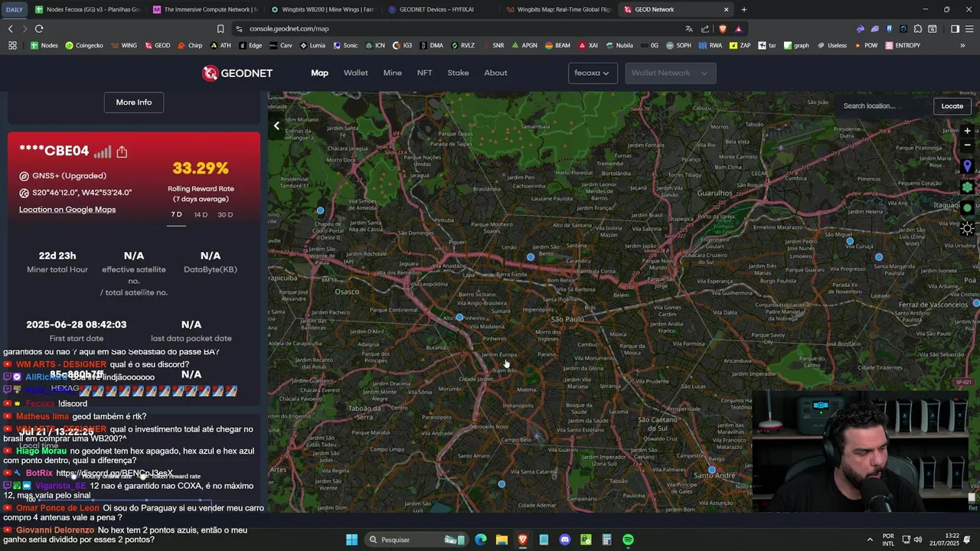
Task: Open Spotify from taskbar
Action: (x=628, y=540)
